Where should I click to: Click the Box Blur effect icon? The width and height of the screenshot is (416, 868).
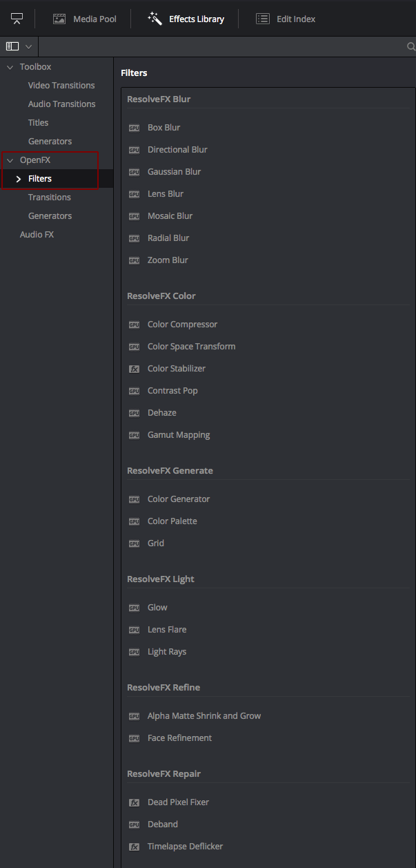point(135,128)
